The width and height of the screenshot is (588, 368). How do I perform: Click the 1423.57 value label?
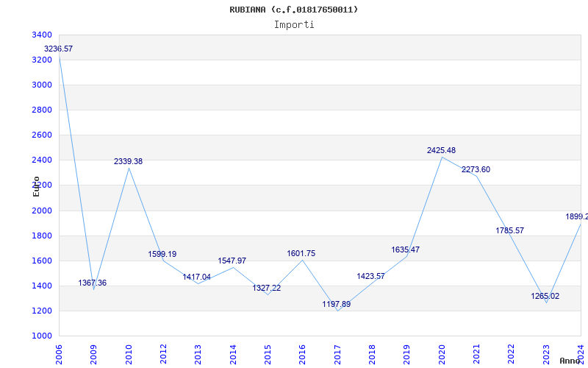[370, 277]
